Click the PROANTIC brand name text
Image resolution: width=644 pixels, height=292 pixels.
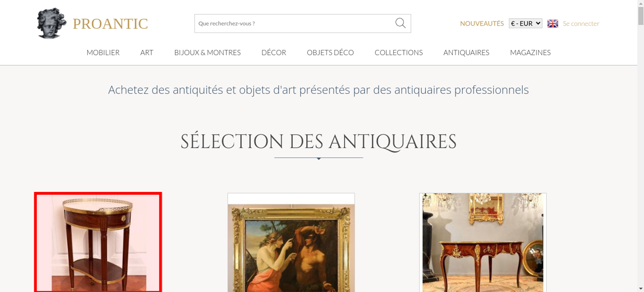pyautogui.click(x=110, y=24)
